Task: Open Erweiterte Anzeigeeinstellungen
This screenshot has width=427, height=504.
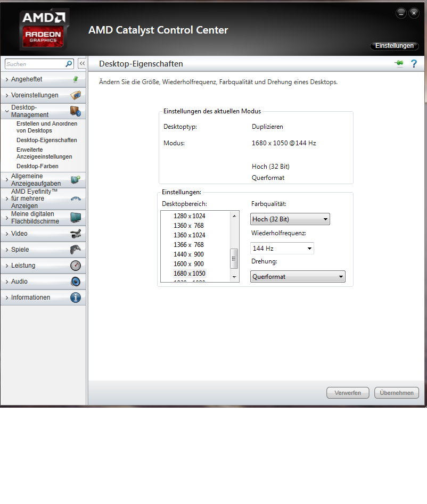Action: tap(44, 153)
